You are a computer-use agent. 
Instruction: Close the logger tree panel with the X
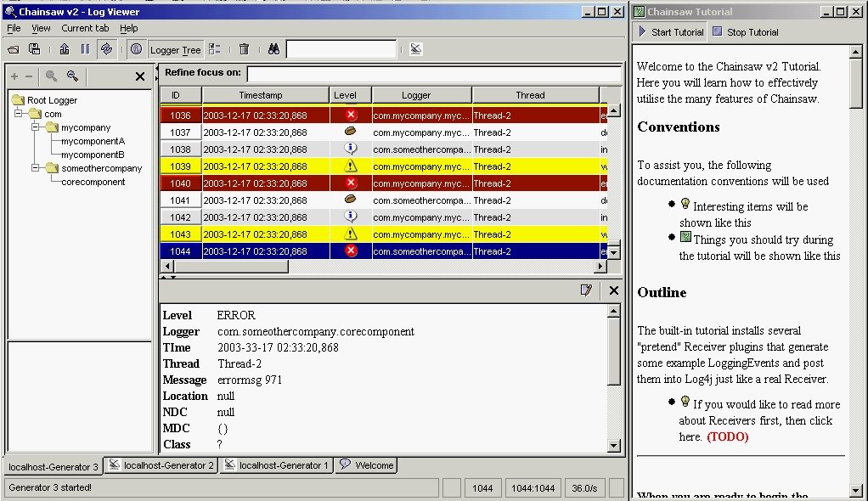pyautogui.click(x=140, y=76)
